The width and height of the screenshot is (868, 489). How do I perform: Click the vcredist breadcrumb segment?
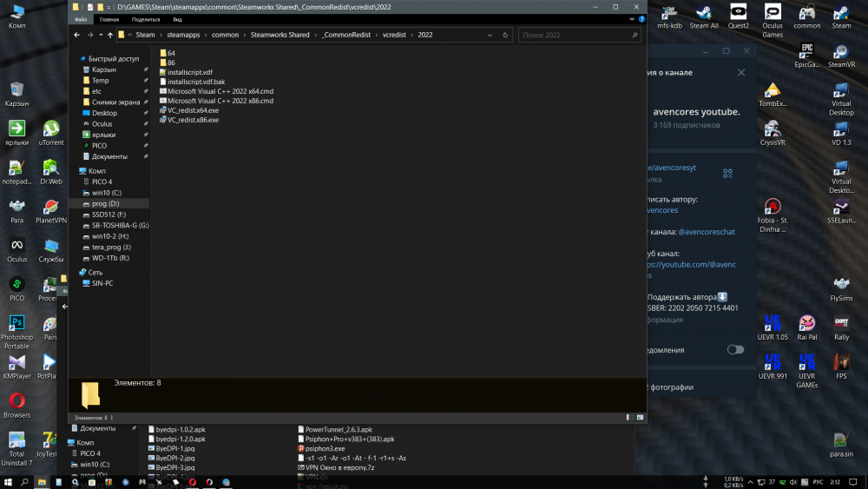point(393,35)
